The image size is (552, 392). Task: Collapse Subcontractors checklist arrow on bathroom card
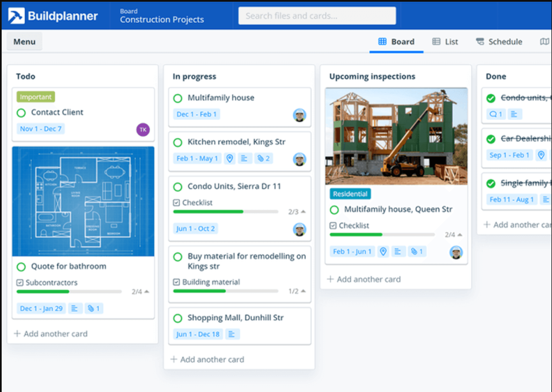click(147, 291)
